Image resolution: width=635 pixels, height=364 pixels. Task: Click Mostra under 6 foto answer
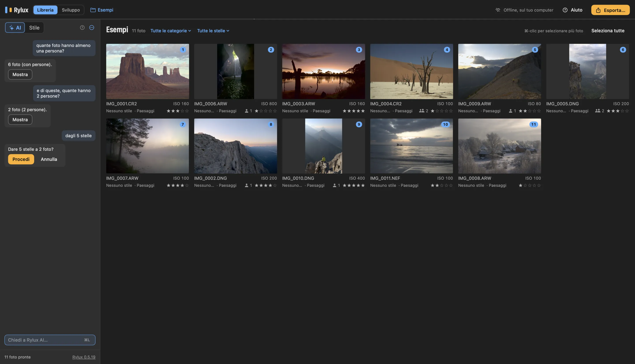click(20, 74)
